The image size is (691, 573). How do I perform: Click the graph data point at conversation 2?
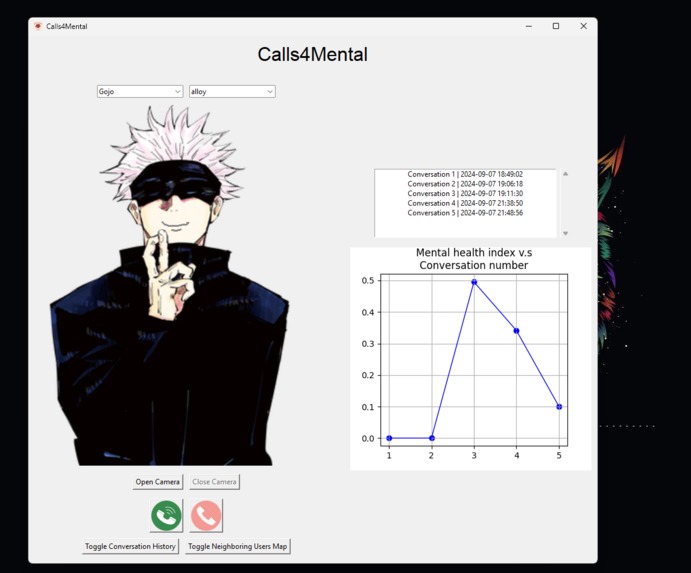[x=432, y=438]
